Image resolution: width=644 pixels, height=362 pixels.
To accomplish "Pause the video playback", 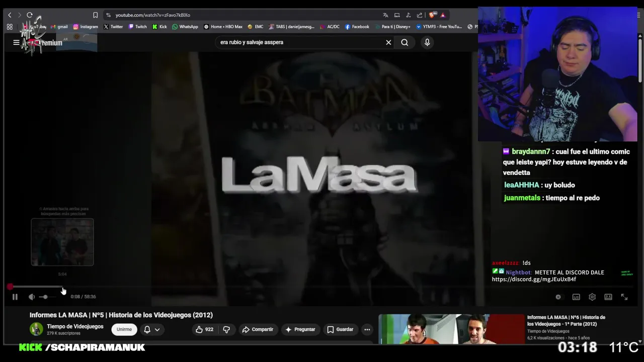I will point(15,297).
